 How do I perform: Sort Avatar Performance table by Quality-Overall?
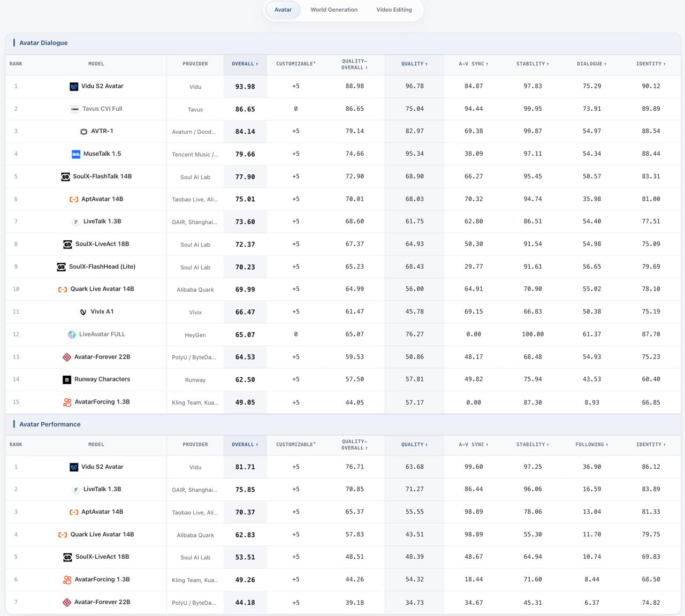pos(355,445)
